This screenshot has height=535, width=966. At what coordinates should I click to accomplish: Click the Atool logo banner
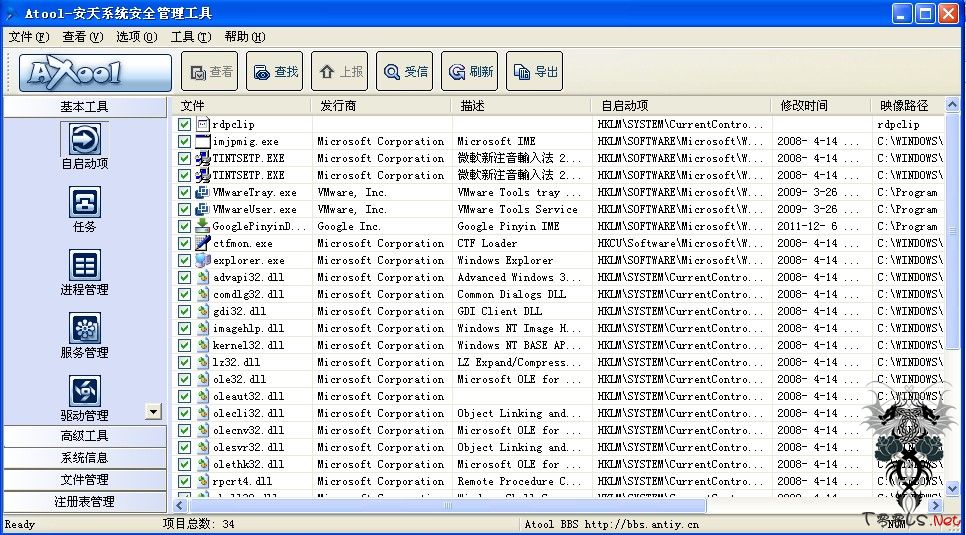[x=95, y=73]
